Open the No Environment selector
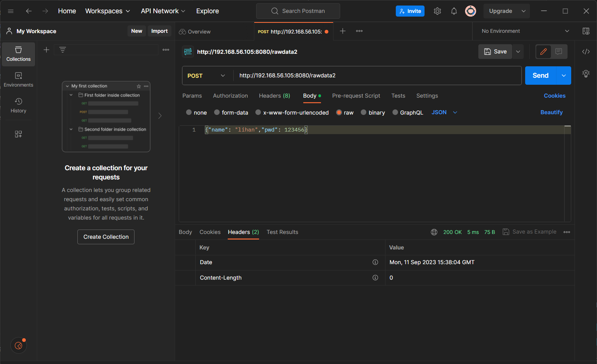Screen dimensions: 597x364 [525, 31]
